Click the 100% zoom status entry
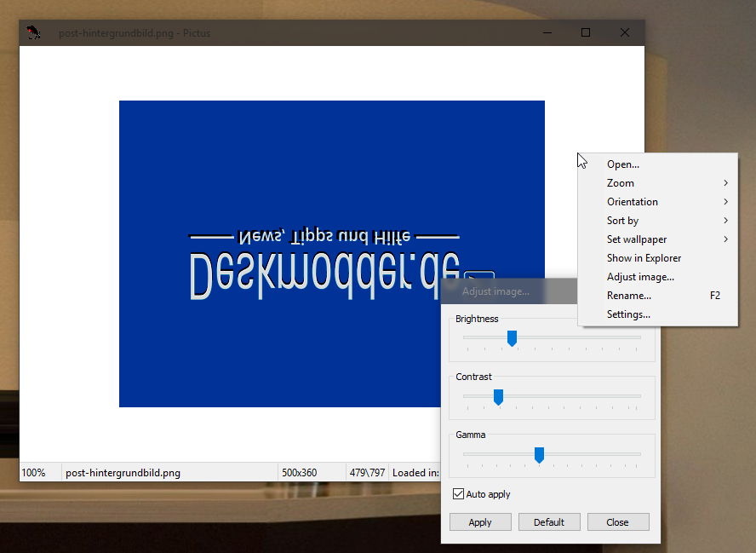The image size is (756, 553). (x=33, y=473)
